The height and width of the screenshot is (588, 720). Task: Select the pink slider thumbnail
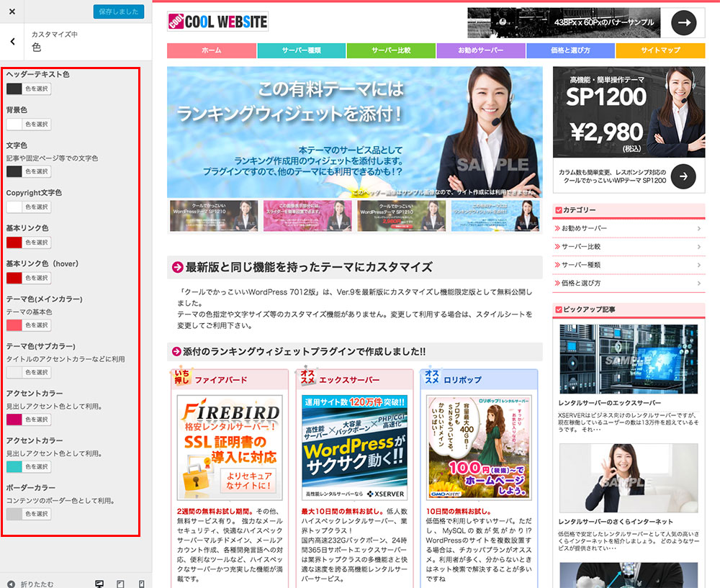307,215
